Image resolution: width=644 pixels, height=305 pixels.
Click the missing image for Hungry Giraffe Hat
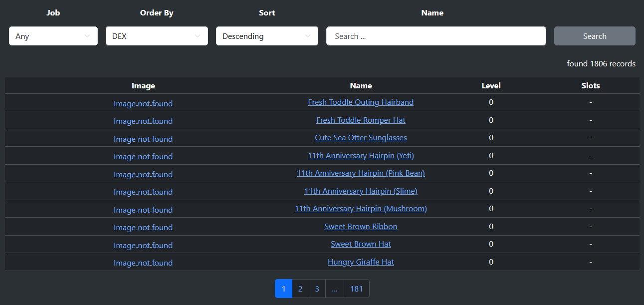143,263
